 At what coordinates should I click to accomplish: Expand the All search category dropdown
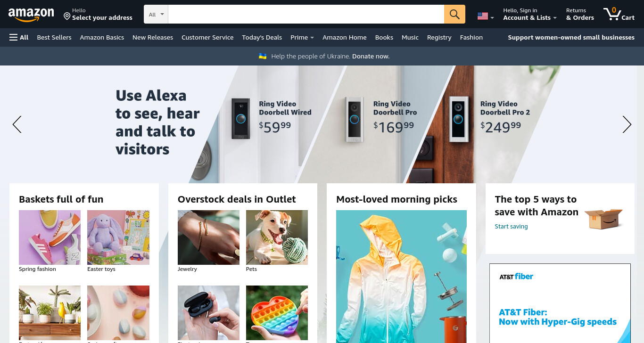pyautogui.click(x=156, y=14)
